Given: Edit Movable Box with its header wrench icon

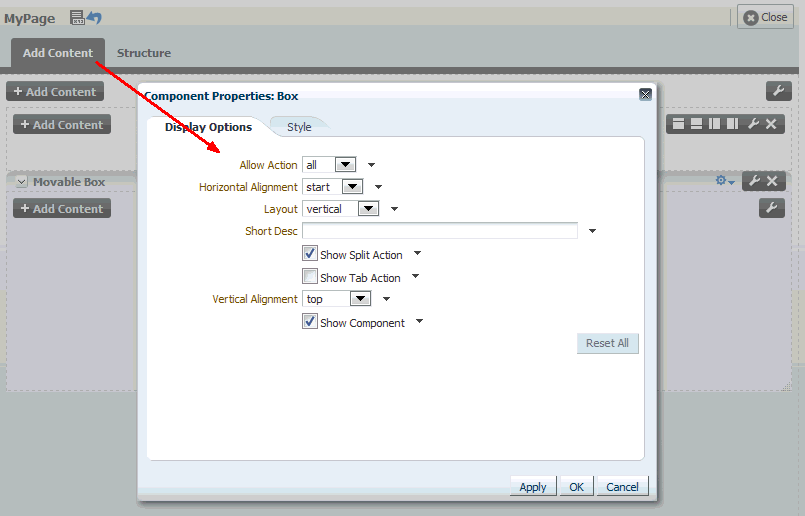Looking at the screenshot, I should click(754, 181).
